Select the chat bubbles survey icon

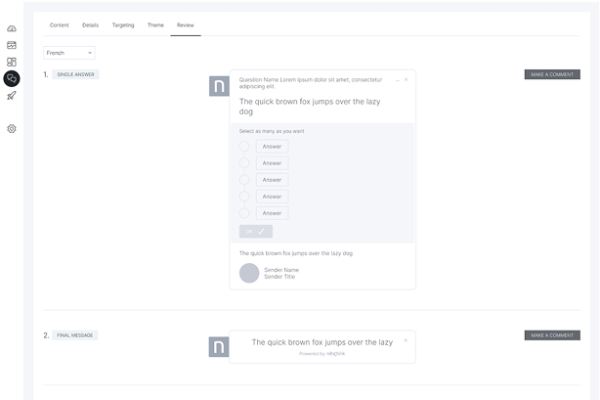(x=12, y=78)
